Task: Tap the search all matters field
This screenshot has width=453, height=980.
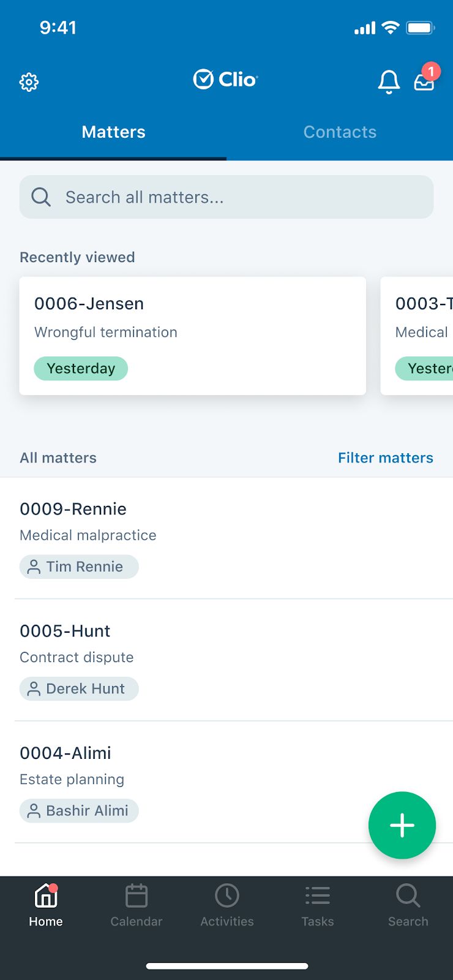Action: (x=226, y=197)
